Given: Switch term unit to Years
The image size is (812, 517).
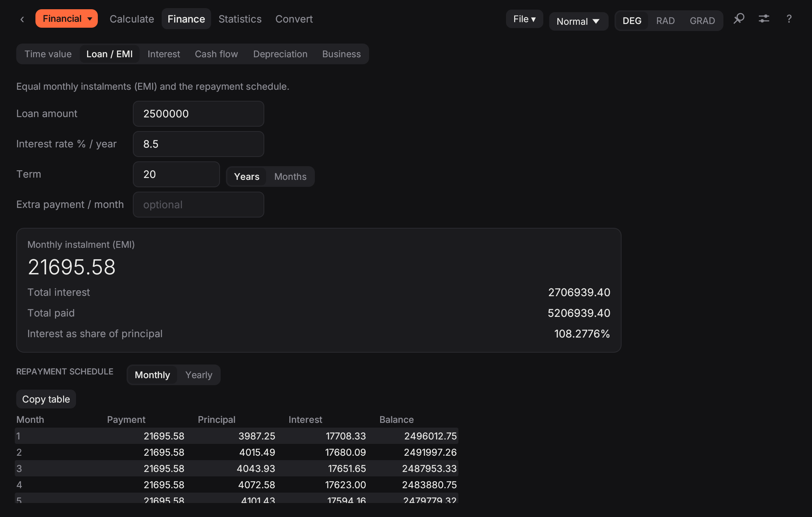Looking at the screenshot, I should [247, 177].
